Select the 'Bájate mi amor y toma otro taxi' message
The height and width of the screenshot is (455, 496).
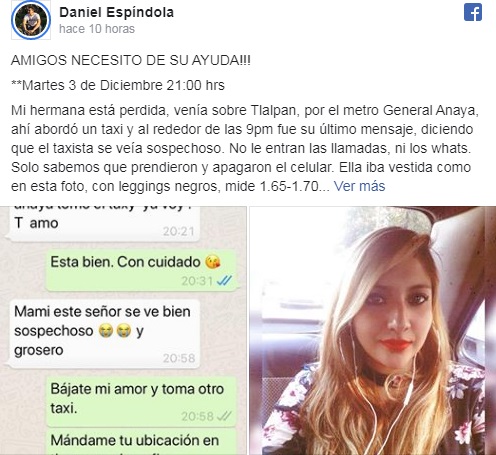coord(141,402)
